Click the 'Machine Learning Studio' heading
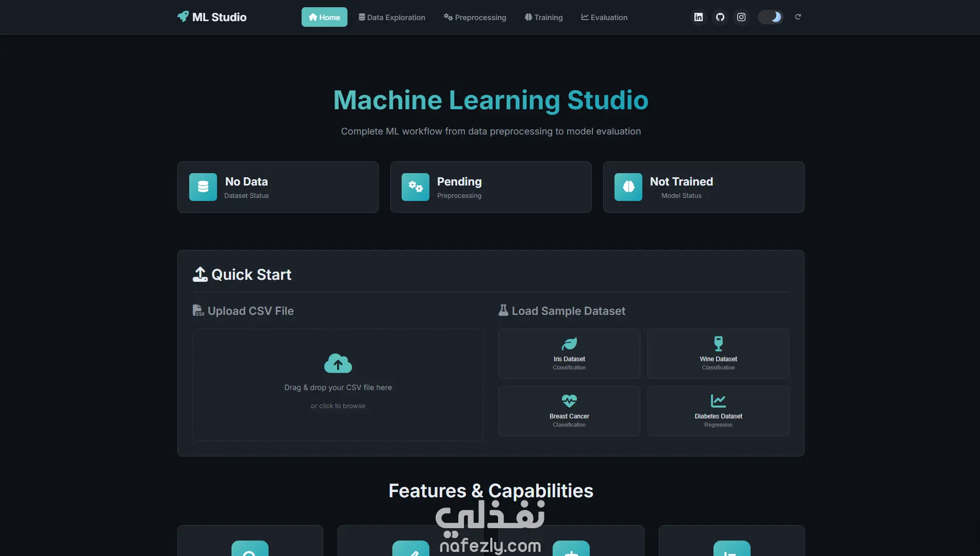The height and width of the screenshot is (556, 980). pos(491,100)
